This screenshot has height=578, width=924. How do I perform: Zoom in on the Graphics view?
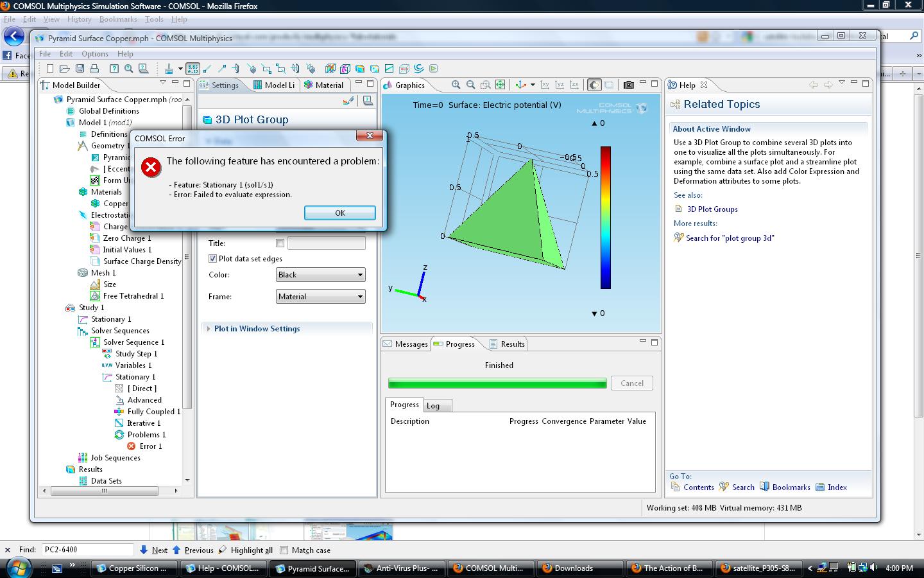pyautogui.click(x=456, y=85)
